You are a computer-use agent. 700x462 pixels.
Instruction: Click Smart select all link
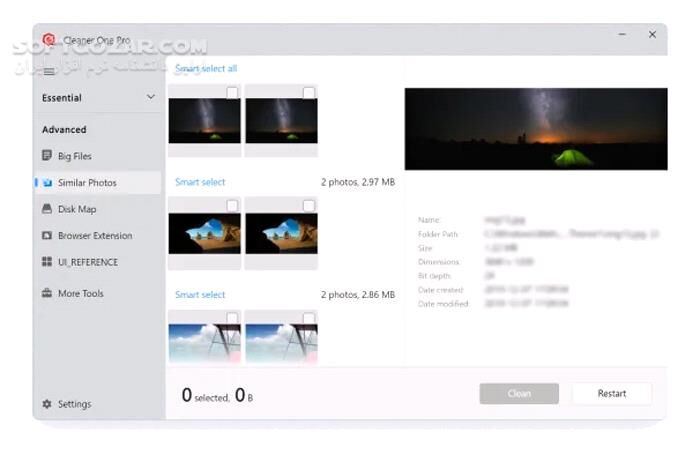(206, 68)
